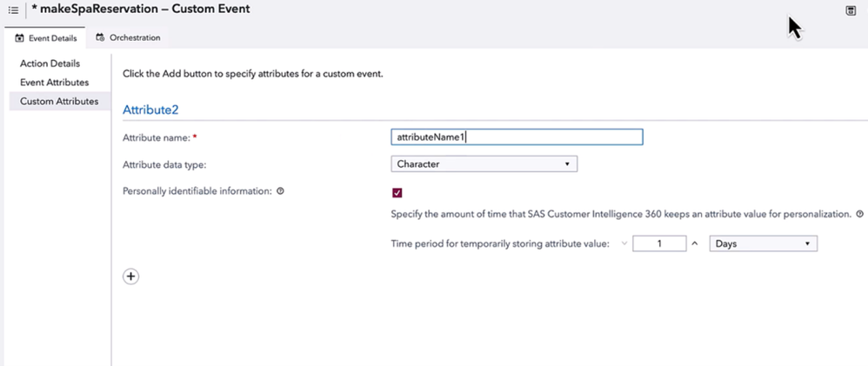
Task: Decrease the time period stepper value
Action: [x=624, y=244]
